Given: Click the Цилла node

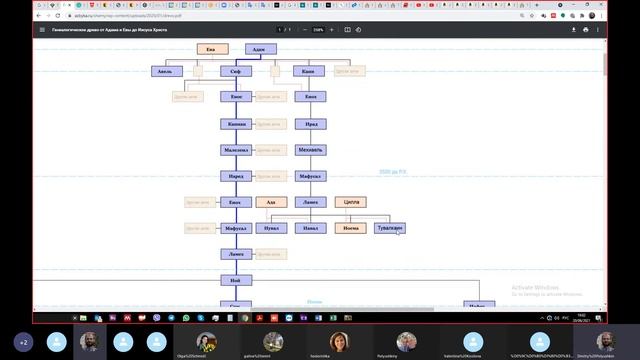Looking at the screenshot, I should [x=351, y=202].
